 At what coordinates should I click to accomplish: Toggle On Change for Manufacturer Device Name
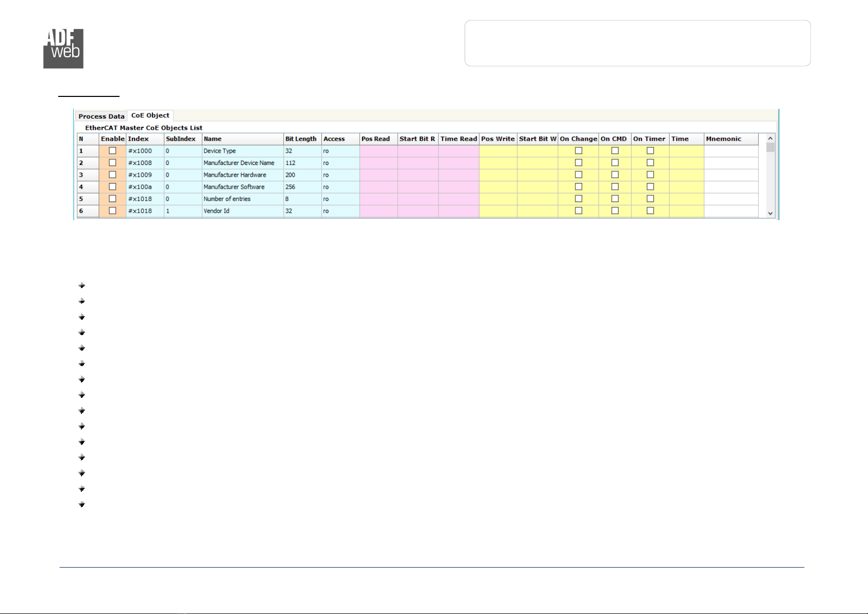(578, 163)
